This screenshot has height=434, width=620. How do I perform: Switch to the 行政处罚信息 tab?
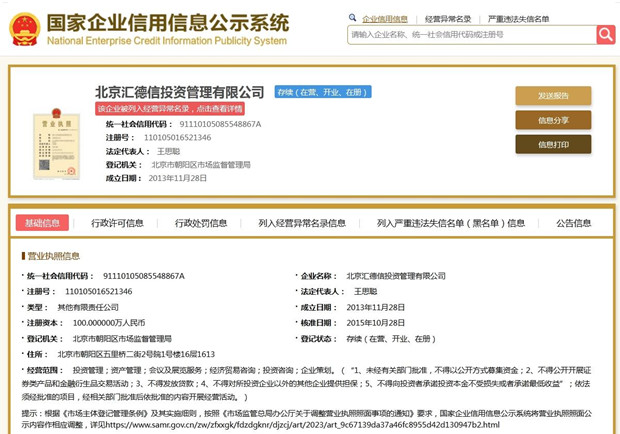[x=201, y=223]
